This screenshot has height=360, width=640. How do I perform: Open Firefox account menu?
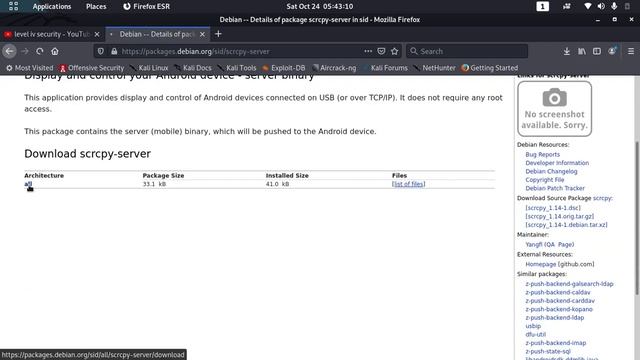click(x=612, y=51)
